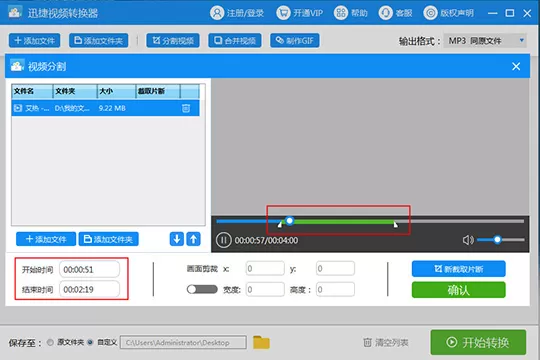Move the file up with the arrow icon
Viewport: 540px width, 360px height.
tap(194, 239)
